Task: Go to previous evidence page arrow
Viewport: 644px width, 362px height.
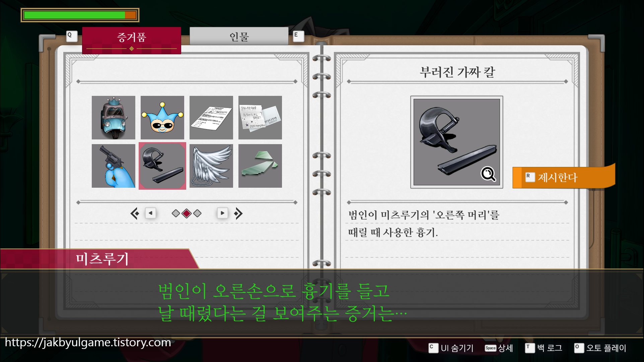Action: click(151, 213)
